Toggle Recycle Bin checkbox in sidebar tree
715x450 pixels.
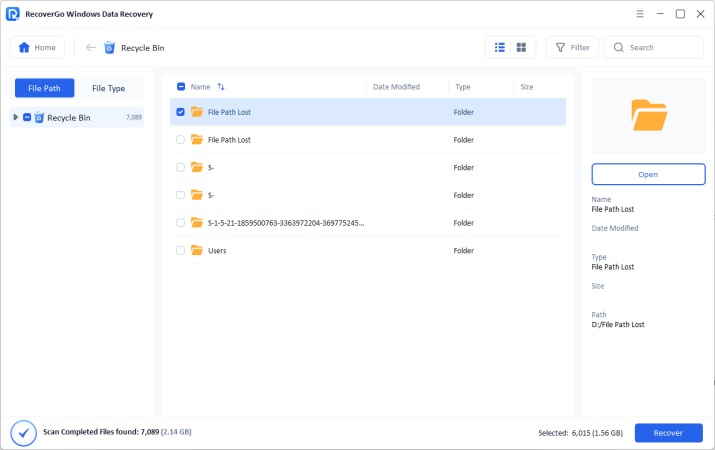27,118
